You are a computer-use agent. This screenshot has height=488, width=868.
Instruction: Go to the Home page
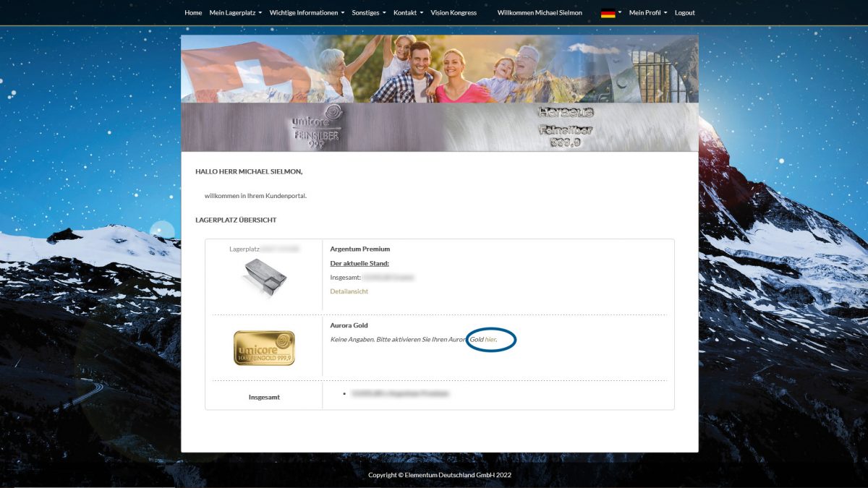pyautogui.click(x=193, y=13)
